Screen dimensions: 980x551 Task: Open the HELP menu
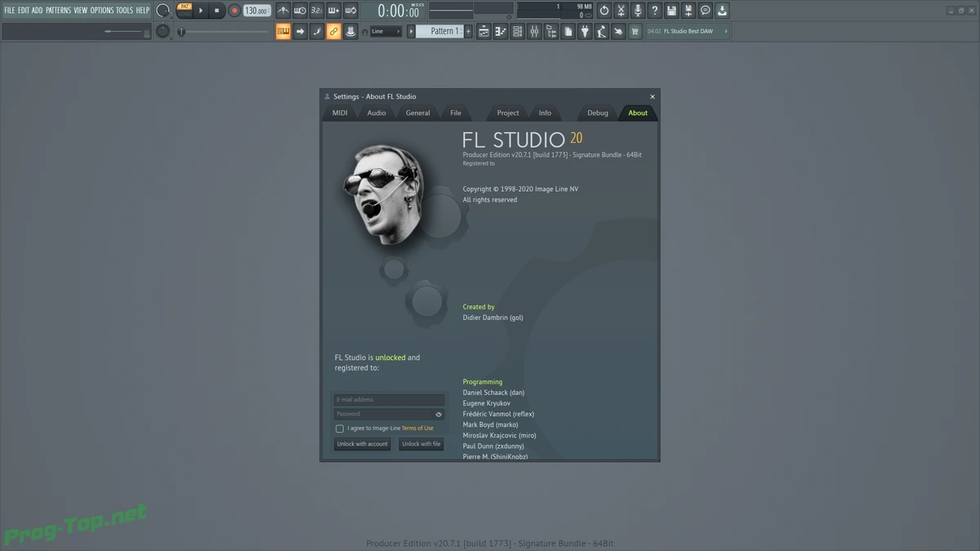[x=142, y=11]
